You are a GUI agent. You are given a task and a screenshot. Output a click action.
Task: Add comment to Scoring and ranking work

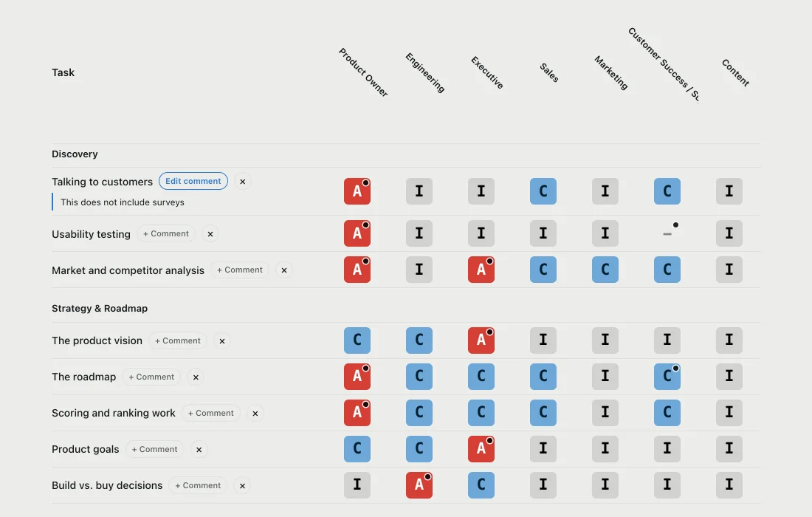point(211,414)
